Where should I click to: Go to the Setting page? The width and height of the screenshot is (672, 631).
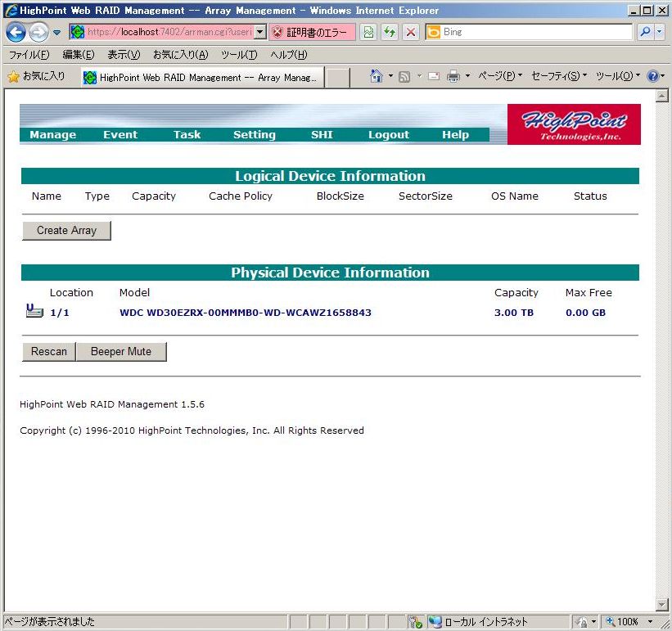[x=254, y=134]
